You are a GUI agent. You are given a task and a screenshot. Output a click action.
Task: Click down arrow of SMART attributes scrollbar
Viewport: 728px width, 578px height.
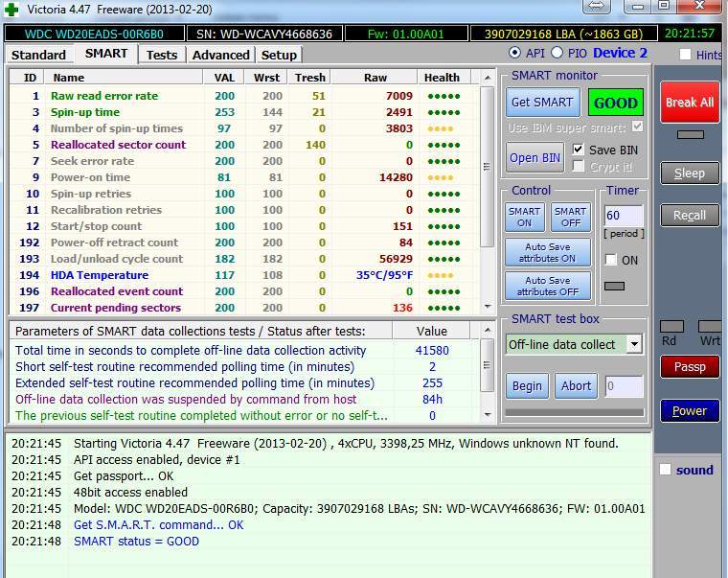(x=487, y=307)
